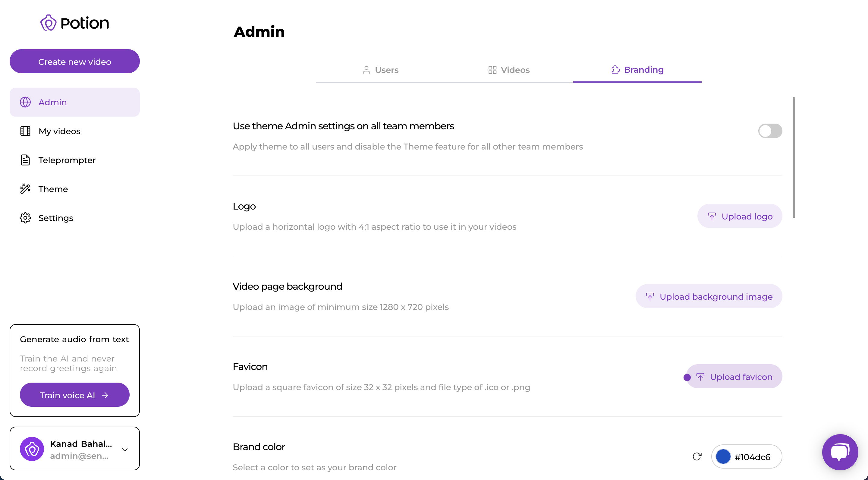Viewport: 868px width, 480px height.
Task: Reset brand color with refresh icon
Action: [x=697, y=457]
